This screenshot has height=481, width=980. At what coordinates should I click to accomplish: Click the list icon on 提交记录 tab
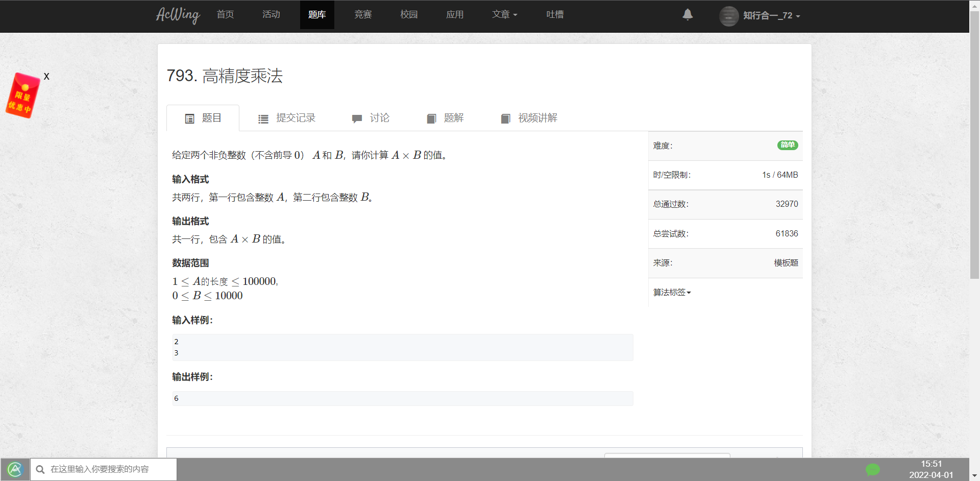pyautogui.click(x=263, y=118)
